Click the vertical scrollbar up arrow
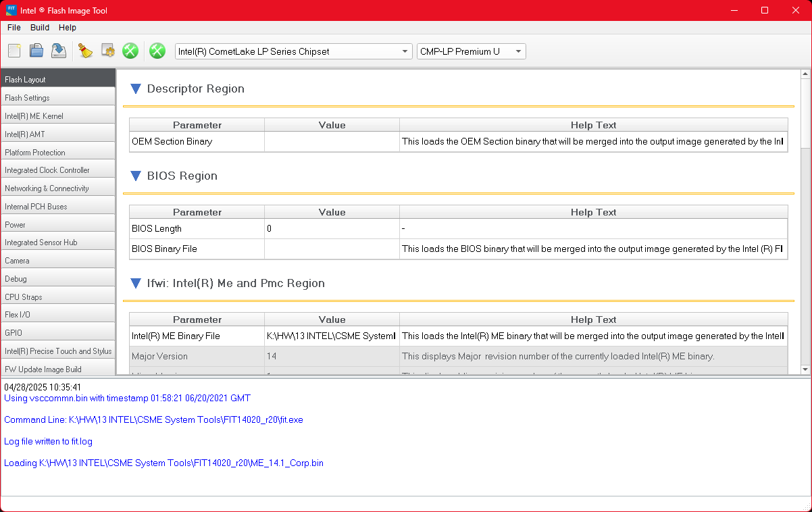The width and height of the screenshot is (812, 512). pyautogui.click(x=805, y=74)
